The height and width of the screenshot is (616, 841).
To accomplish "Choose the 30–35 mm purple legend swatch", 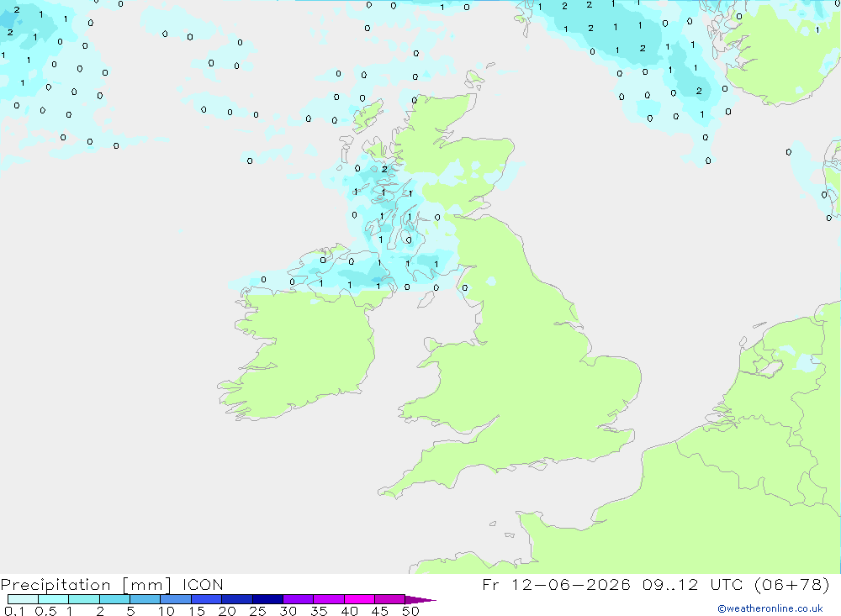I will (x=298, y=599).
